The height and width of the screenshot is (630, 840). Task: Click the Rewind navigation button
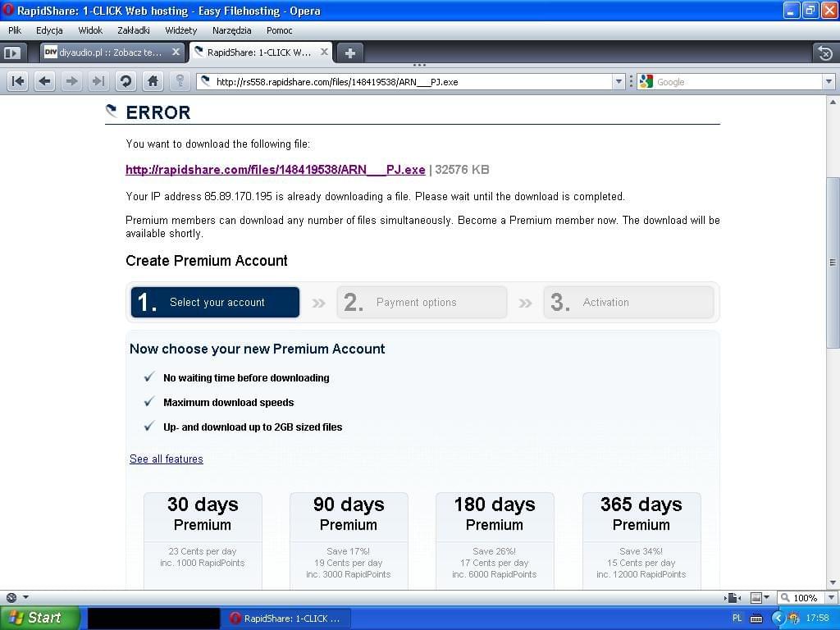coord(18,81)
